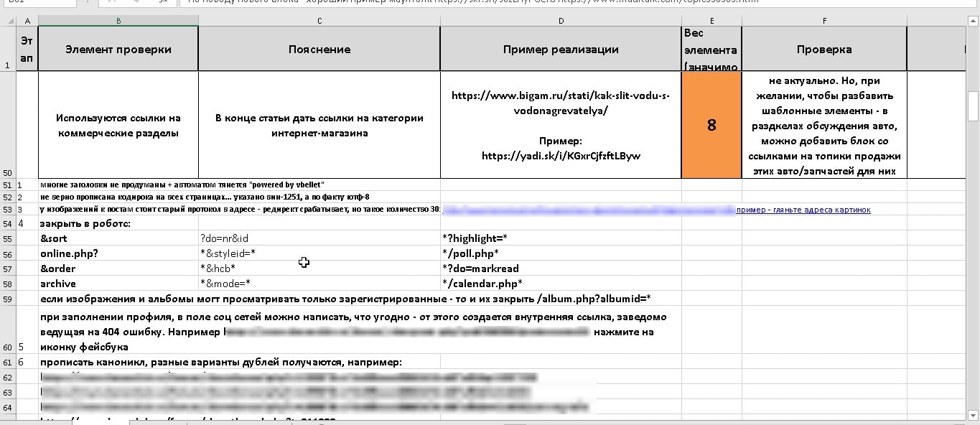The height and width of the screenshot is (425, 980).
Task: Select cell 'archive'
Action: (x=118, y=284)
